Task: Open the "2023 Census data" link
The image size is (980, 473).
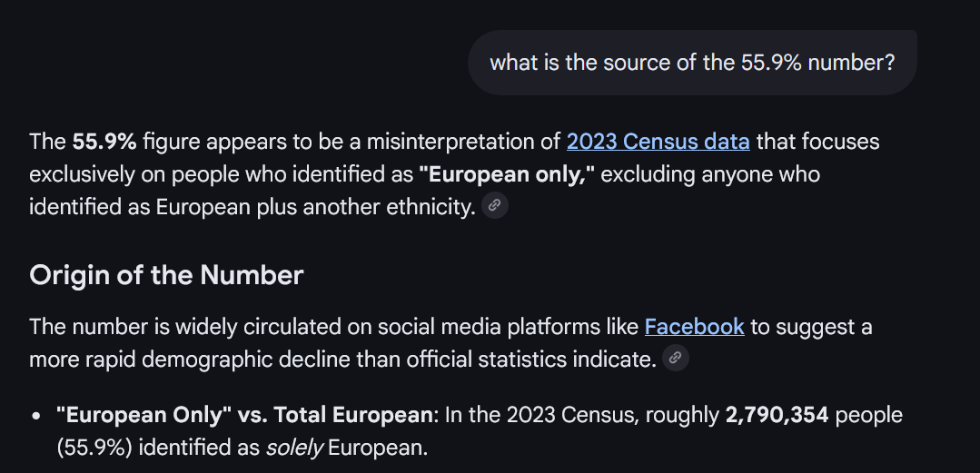Action: (x=658, y=142)
